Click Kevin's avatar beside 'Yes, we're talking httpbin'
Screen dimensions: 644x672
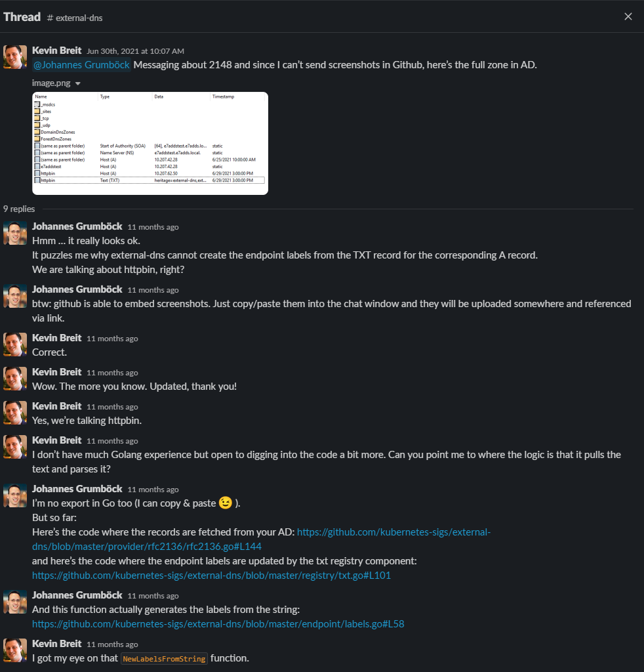coord(15,413)
